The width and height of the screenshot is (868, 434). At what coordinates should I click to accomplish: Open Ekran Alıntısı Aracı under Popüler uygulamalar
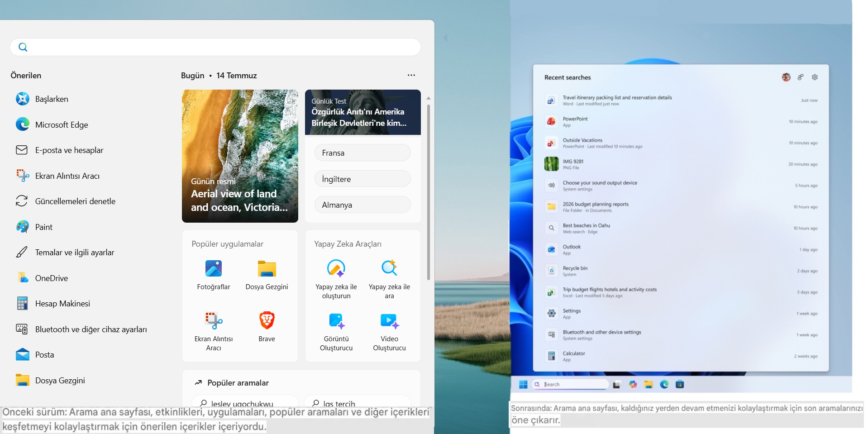tap(214, 331)
